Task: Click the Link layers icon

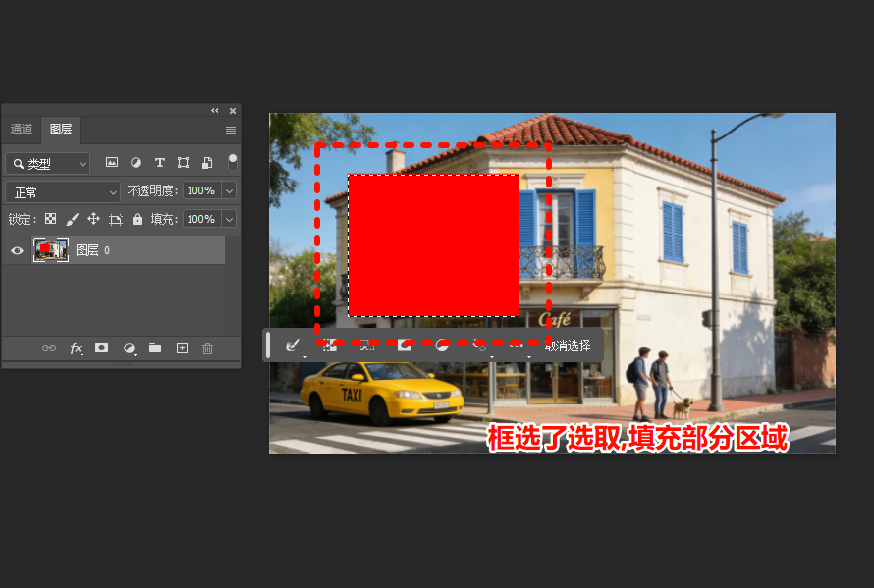Action: [x=48, y=347]
